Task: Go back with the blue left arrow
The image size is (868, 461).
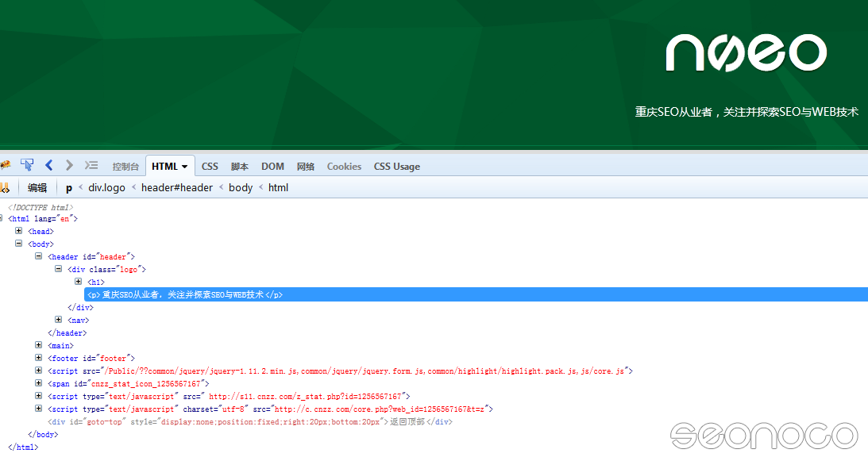Action: 48,165
